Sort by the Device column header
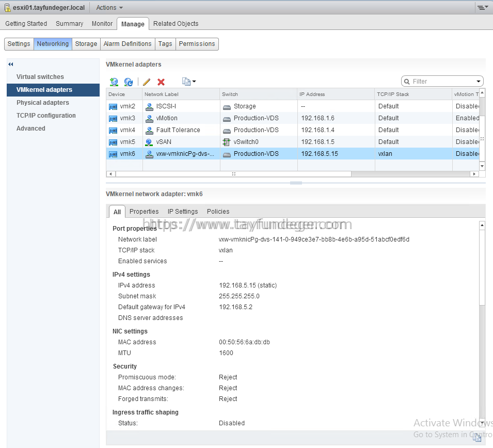This screenshot has width=493, height=448. (x=124, y=94)
